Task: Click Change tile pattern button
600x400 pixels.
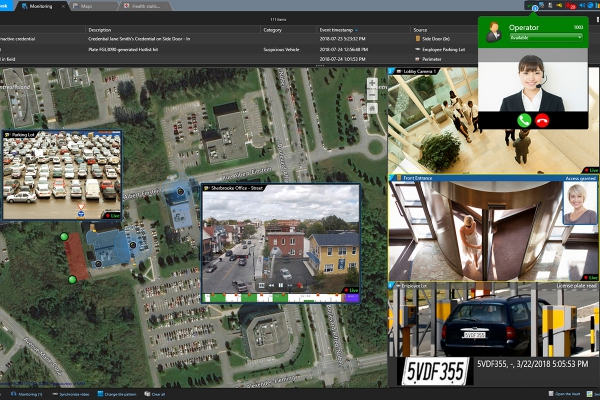Action: click(x=117, y=394)
